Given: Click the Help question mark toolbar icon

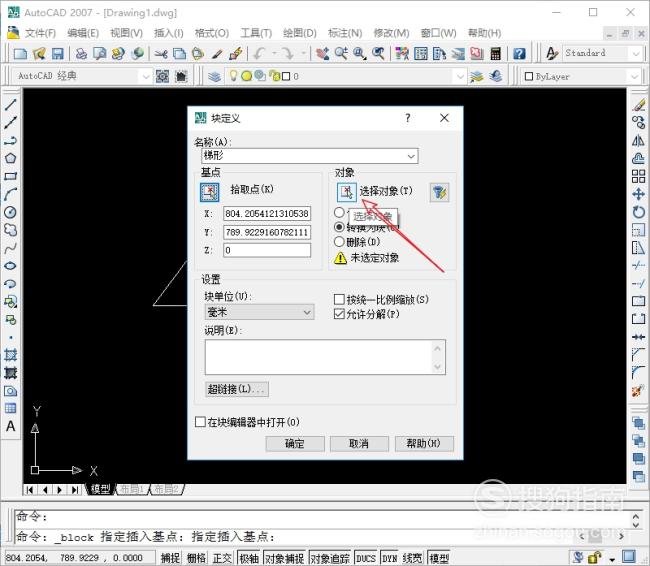Looking at the screenshot, I should click(519, 53).
